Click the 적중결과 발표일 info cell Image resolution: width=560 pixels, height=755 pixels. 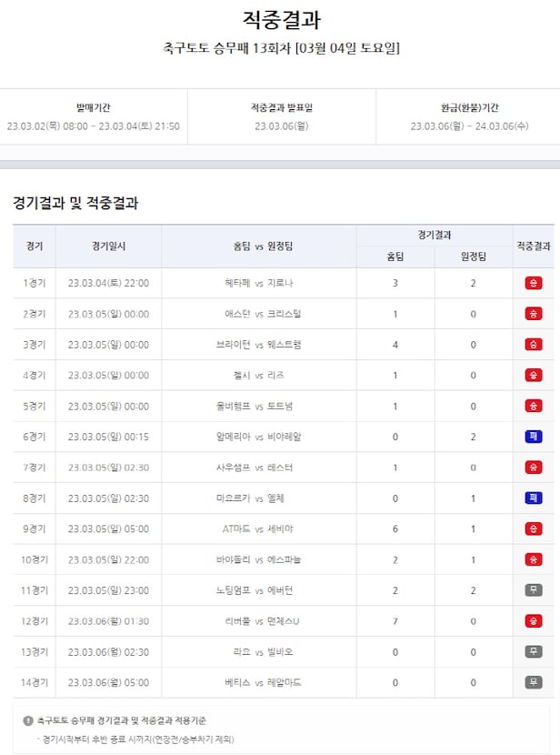(x=281, y=116)
